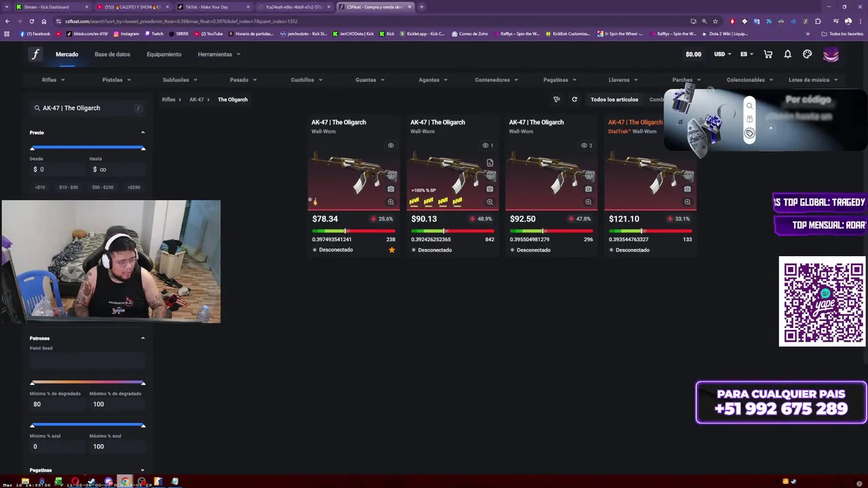The image size is (868, 488).
Task: Select the Todos los artículos tab
Action: pos(614,100)
